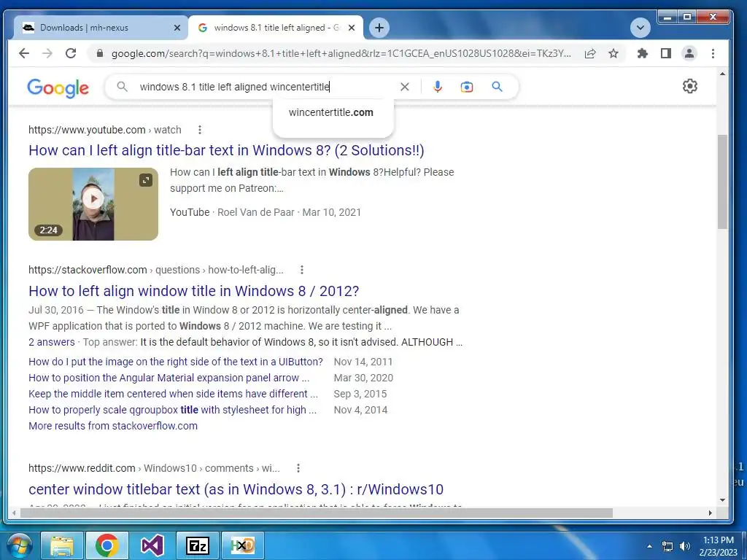Open Visual Studio from taskbar
Viewport: 747px width, 560px height.
[152, 545]
